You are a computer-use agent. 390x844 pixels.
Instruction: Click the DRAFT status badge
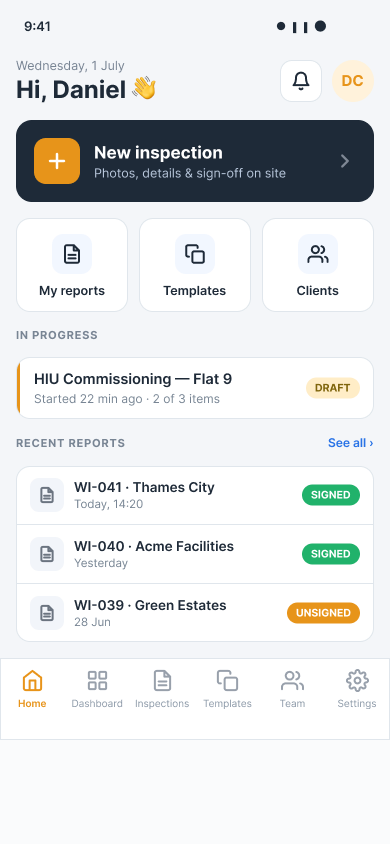tap(333, 388)
